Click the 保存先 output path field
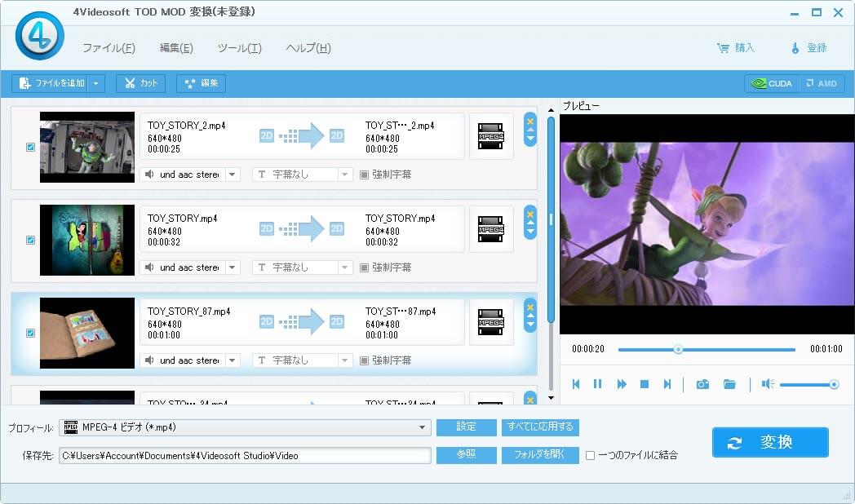 245,456
